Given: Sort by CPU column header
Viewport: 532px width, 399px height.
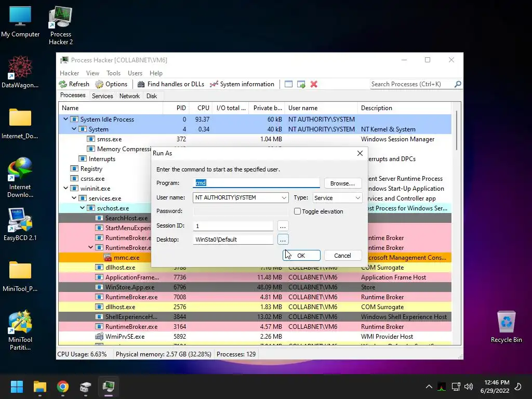Looking at the screenshot, I should (x=200, y=108).
